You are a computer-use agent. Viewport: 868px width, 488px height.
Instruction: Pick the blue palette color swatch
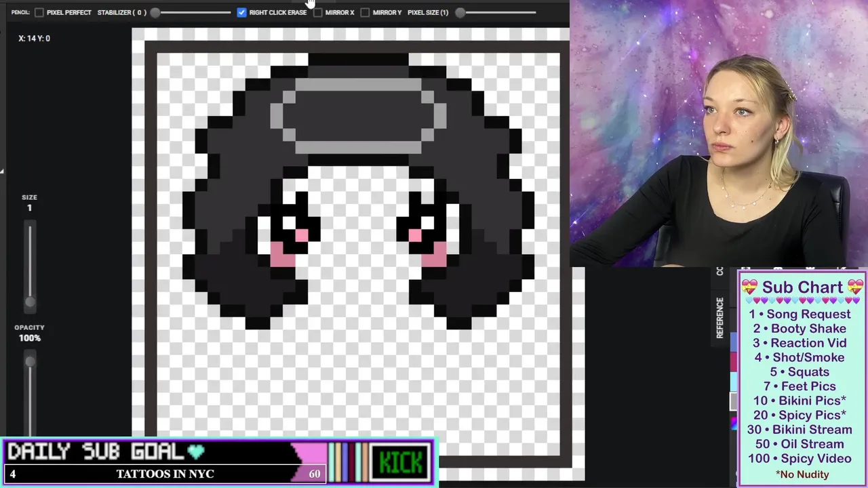pos(734,342)
